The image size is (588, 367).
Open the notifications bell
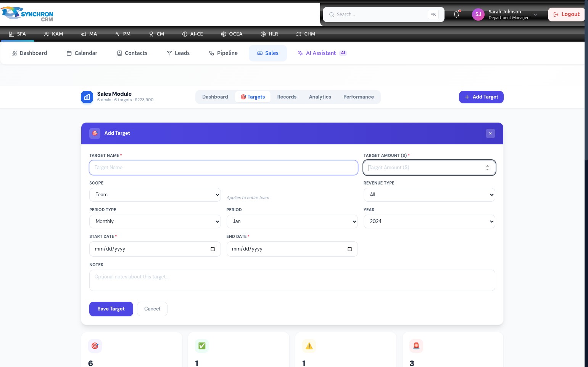[x=456, y=15]
